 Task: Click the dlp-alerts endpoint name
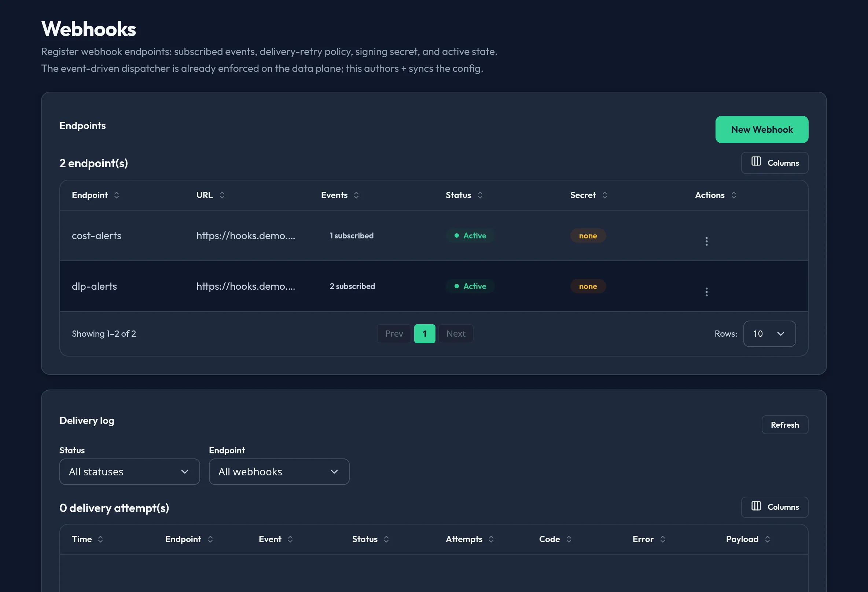[x=94, y=286]
